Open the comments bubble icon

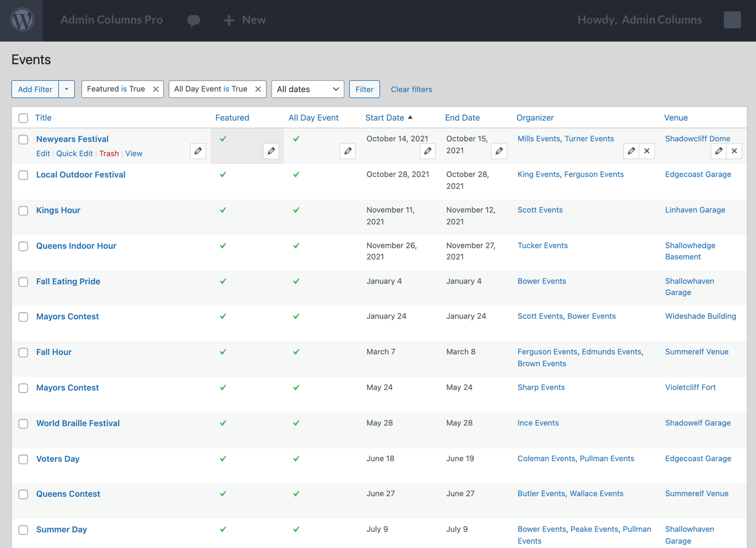(194, 20)
